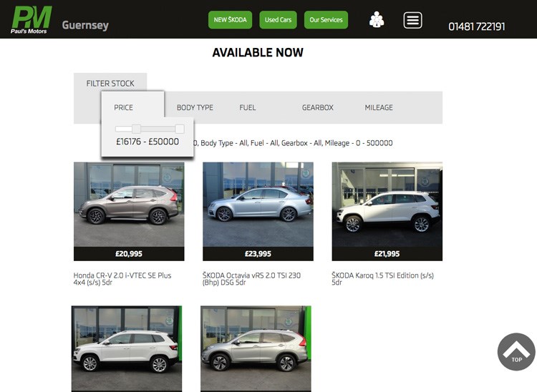This screenshot has height=392, width=537.
Task: Expand the FUEL filter
Action: pos(247,107)
